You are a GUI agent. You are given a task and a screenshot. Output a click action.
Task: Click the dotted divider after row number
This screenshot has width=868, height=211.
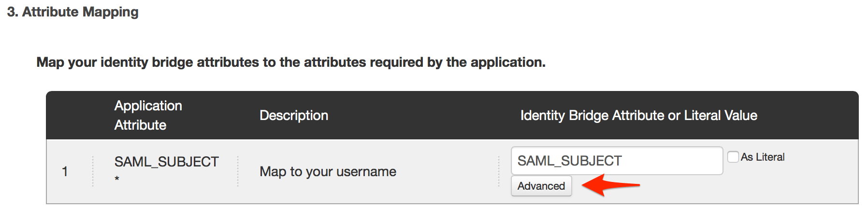coord(93,171)
